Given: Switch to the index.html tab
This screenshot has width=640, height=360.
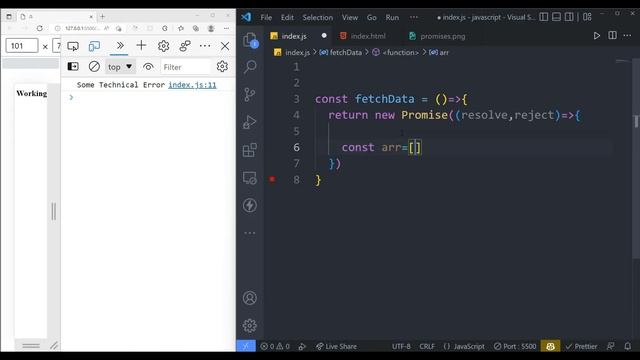Looking at the screenshot, I should pos(368,36).
